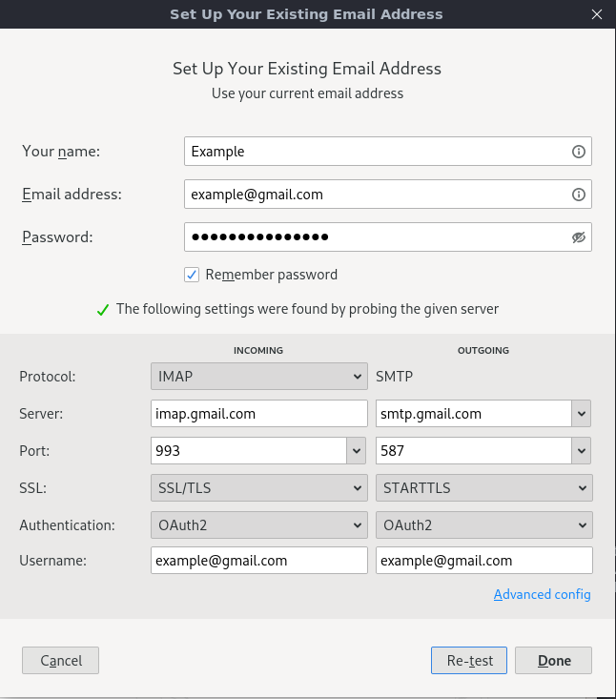Viewport: 616px width, 699px height.
Task: Click the incoming Server imap.gmail.com field
Action: click(x=258, y=414)
